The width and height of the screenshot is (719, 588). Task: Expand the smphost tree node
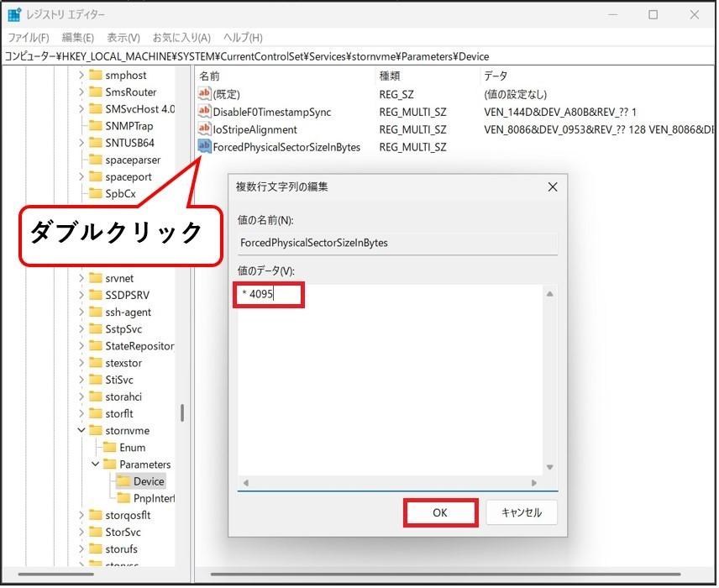coord(81,75)
